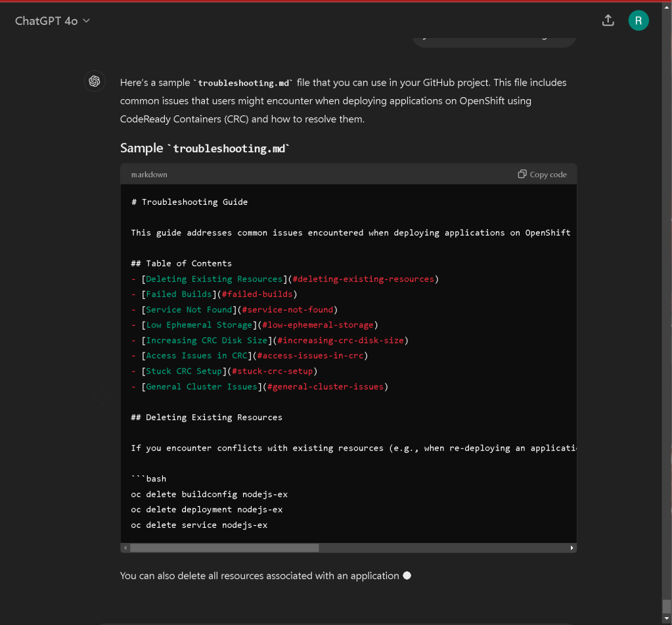672x625 pixels.
Task: Open the user profile avatar R
Action: (638, 20)
